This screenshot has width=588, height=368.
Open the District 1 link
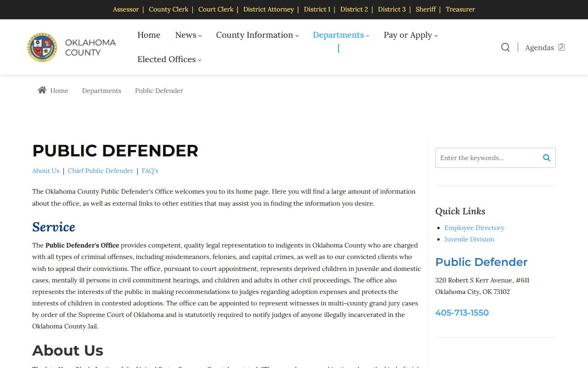pyautogui.click(x=317, y=9)
